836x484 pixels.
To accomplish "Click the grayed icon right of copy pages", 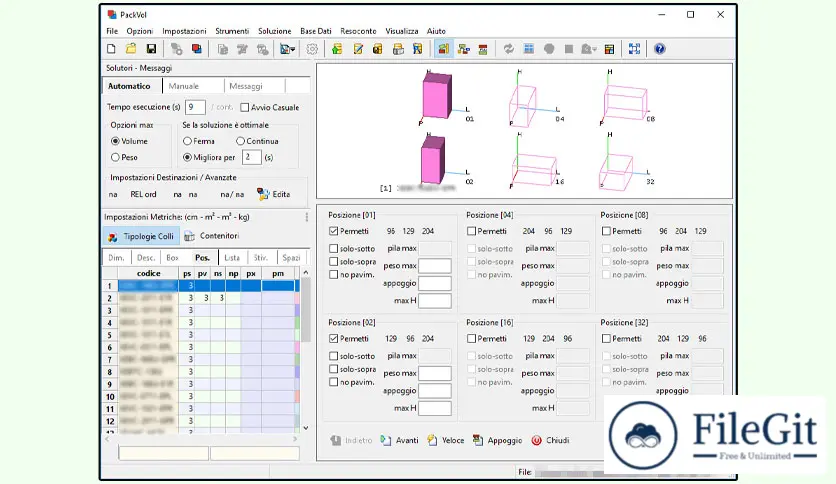I will click(x=243, y=49).
